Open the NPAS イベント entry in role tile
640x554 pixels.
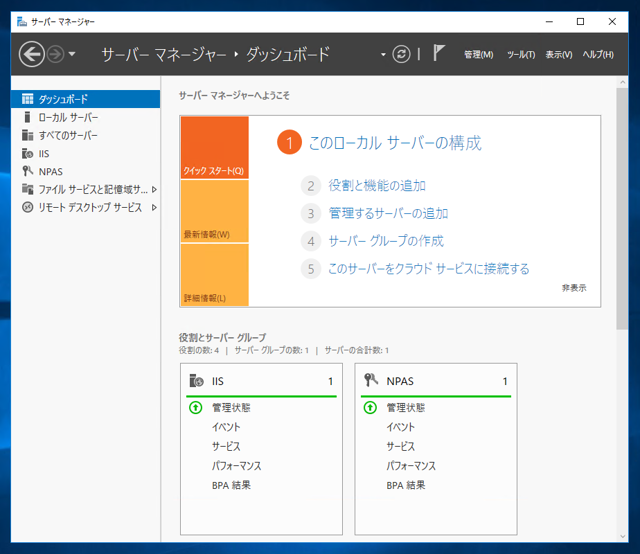pos(400,427)
